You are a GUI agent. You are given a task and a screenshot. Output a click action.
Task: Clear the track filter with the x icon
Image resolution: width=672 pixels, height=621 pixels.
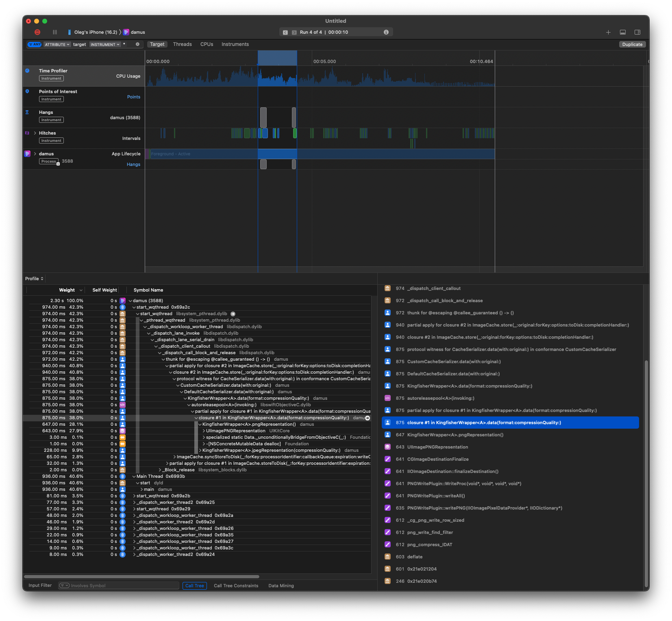[137, 44]
